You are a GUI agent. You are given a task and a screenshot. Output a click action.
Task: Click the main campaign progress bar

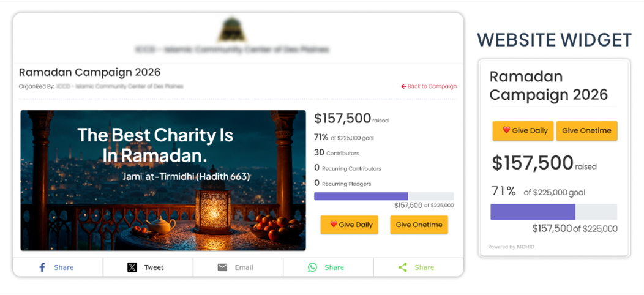click(x=384, y=196)
